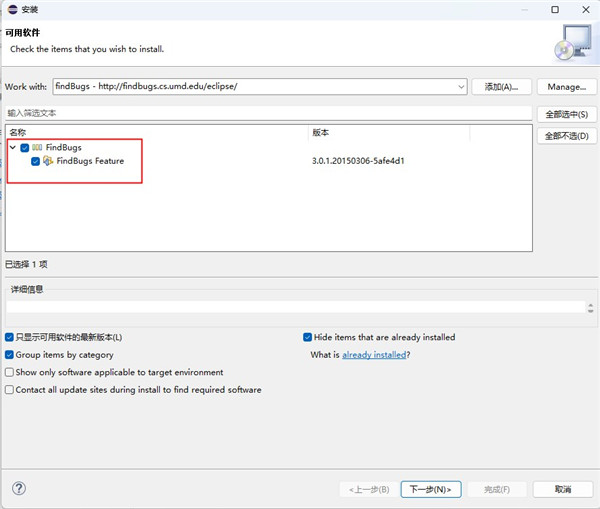Select the FindBugs Feature row label
This screenshot has height=509, width=600.
90,161
